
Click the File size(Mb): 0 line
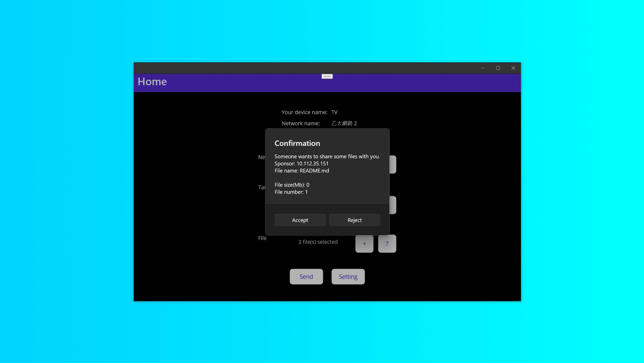tap(292, 185)
